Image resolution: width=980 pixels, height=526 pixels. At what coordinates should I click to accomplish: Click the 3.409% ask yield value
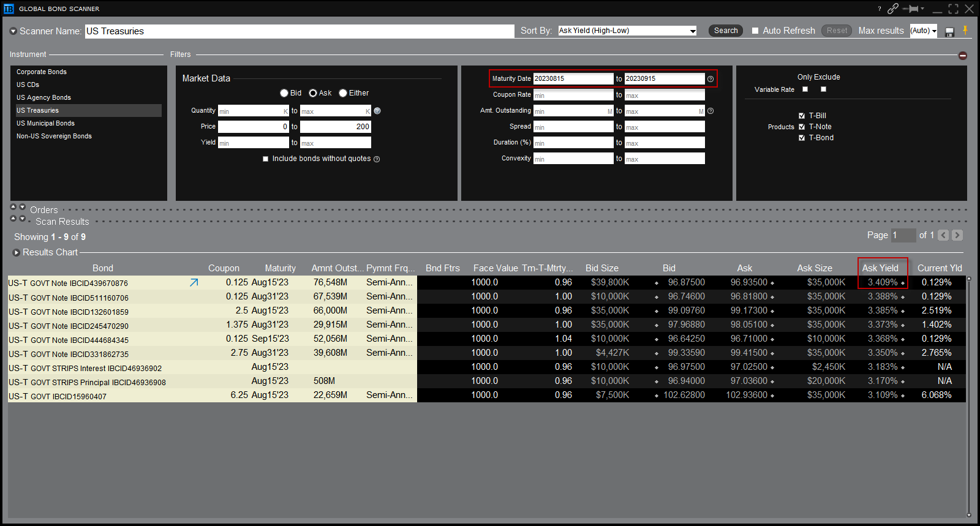click(x=883, y=282)
